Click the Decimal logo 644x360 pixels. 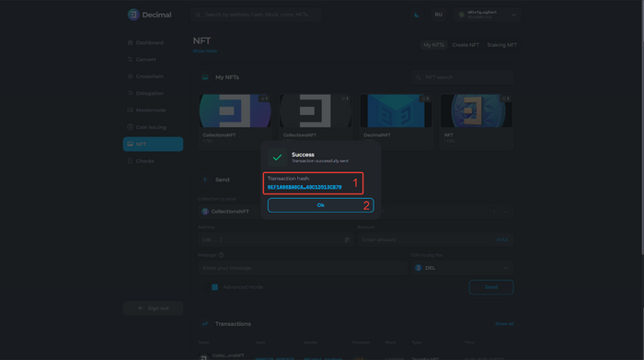(149, 15)
